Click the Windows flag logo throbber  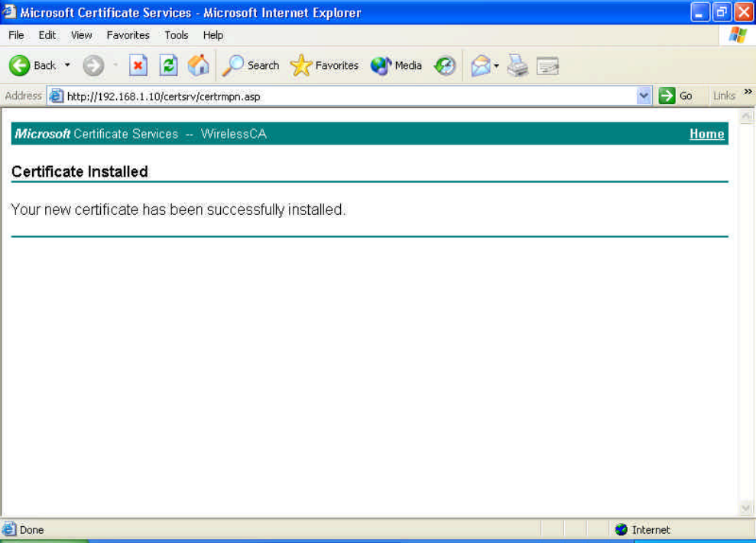pos(738,35)
